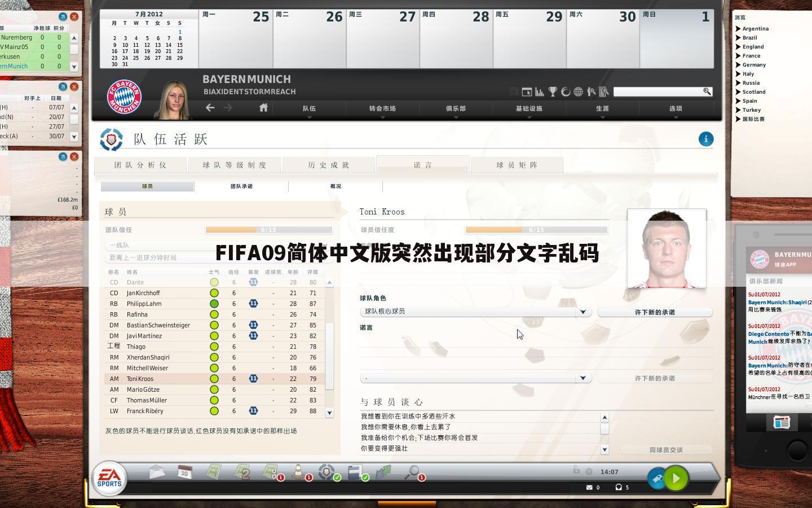Open the newspaper icon on the phone widget
This screenshot has height=508, width=812.
[x=782, y=422]
